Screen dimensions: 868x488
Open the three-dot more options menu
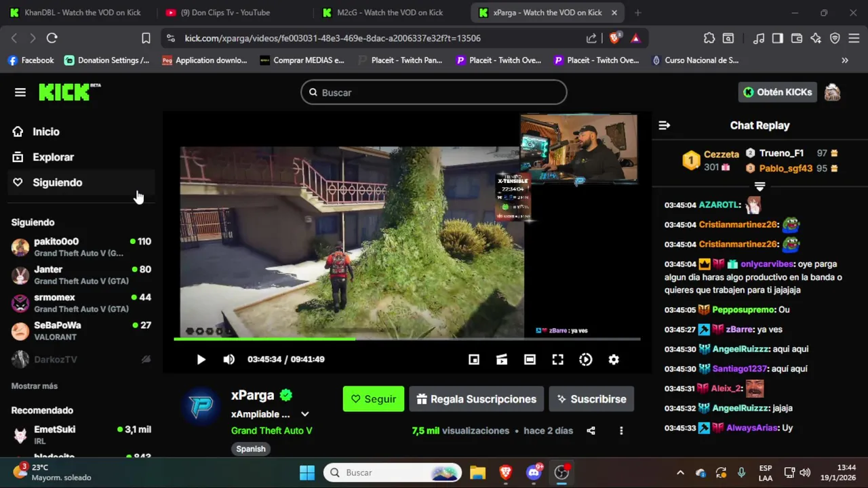click(621, 430)
